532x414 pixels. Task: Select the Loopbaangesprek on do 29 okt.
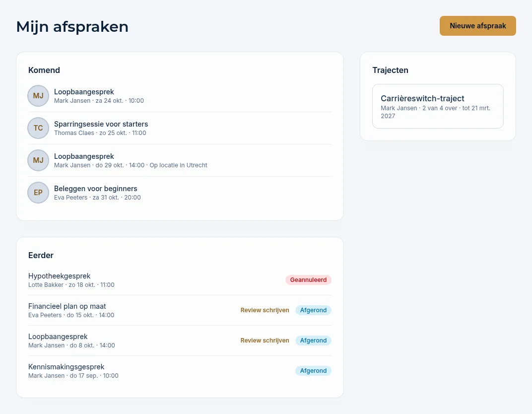tap(180, 160)
